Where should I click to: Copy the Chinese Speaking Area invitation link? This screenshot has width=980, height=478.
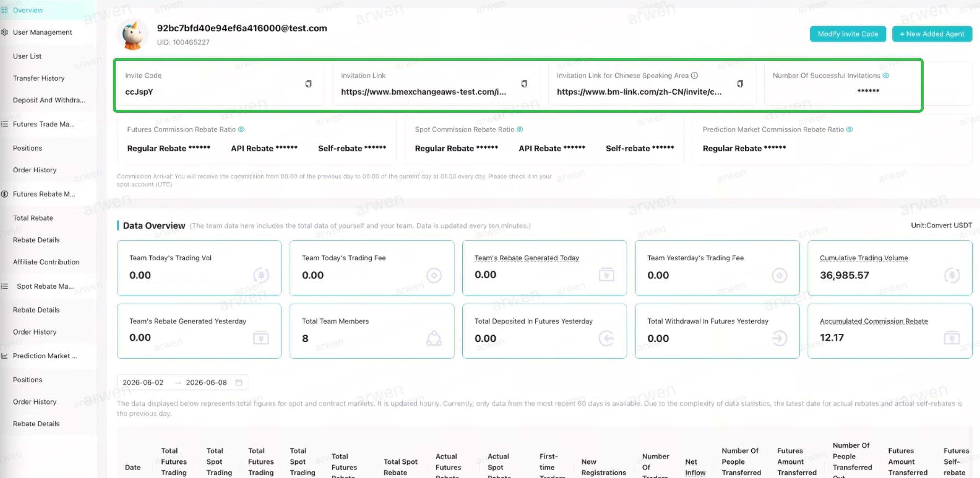(740, 84)
